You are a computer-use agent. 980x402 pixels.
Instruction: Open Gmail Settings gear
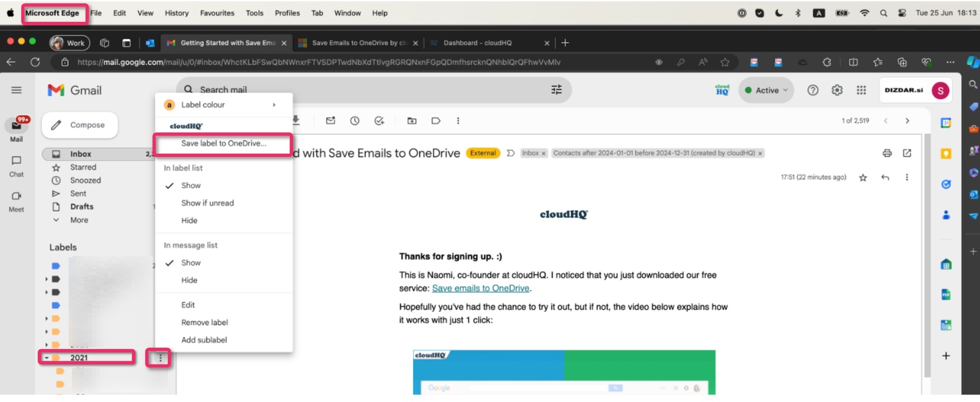point(837,90)
